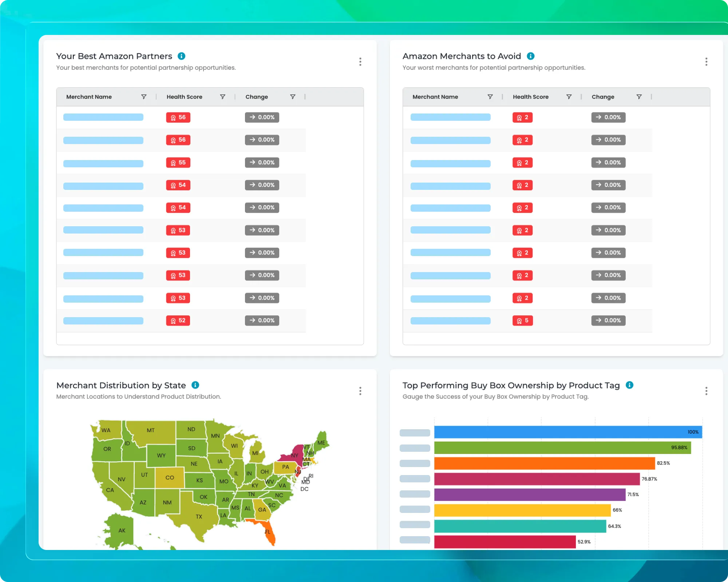The image size is (728, 582).
Task: Click info icon next to Top Performing Buy Box title
Action: point(629,385)
